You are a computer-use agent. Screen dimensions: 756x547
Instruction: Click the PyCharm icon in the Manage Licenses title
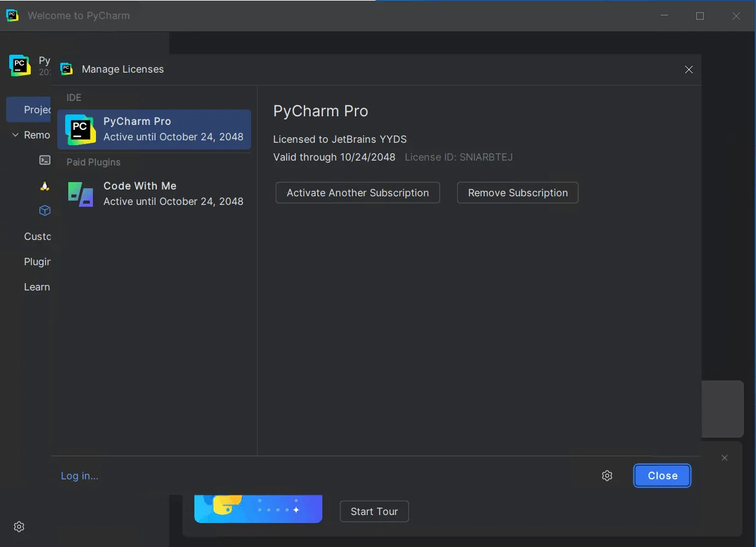tap(66, 69)
